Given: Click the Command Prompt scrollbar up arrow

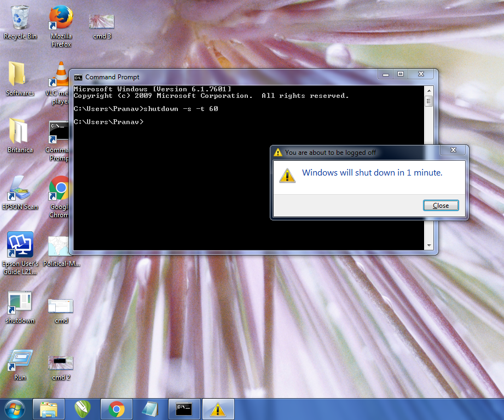Looking at the screenshot, I should tap(429, 90).
